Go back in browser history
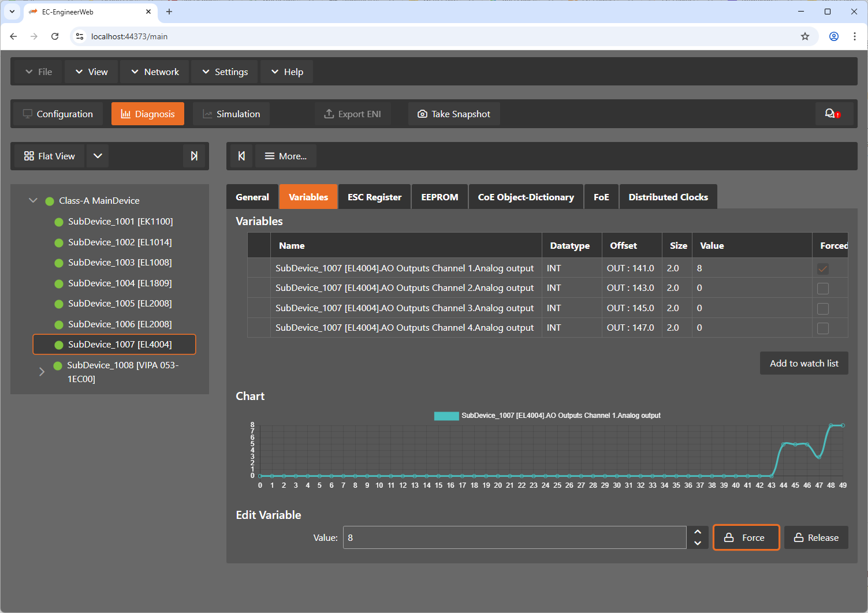868x613 pixels. point(13,36)
